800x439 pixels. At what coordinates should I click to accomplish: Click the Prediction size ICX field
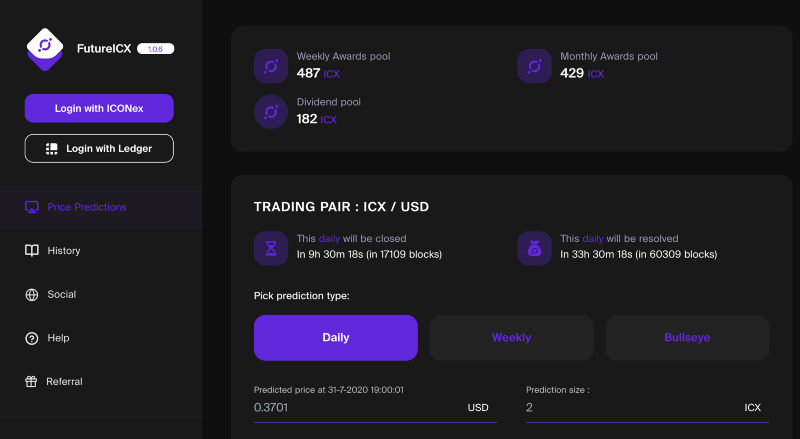click(647, 407)
